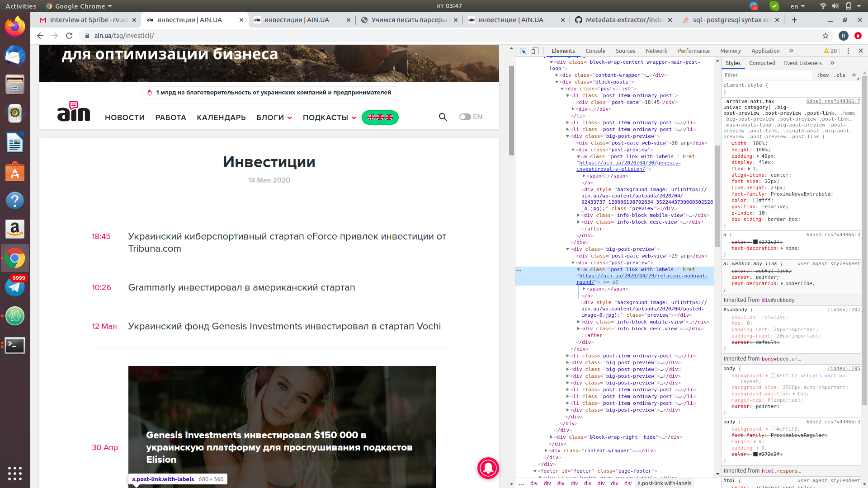Open the Grammarly investment article

click(x=241, y=287)
